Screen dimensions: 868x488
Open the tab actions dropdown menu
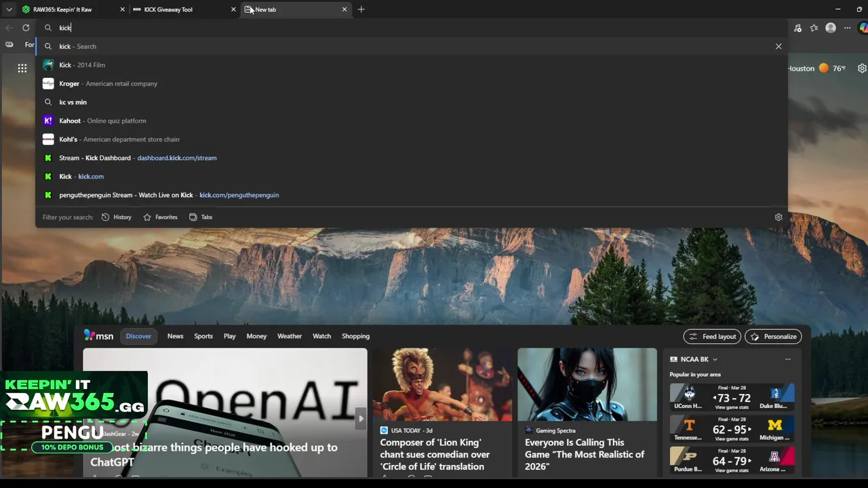[x=9, y=9]
